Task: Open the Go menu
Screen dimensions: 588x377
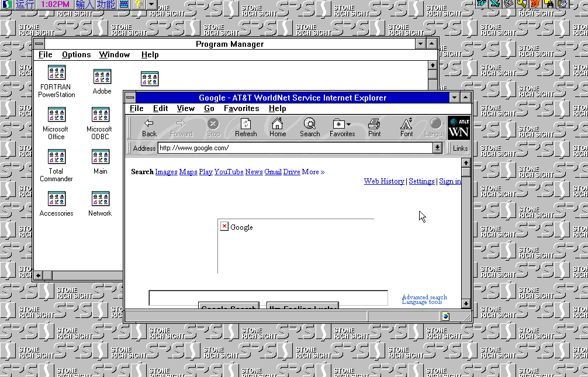Action: click(209, 108)
